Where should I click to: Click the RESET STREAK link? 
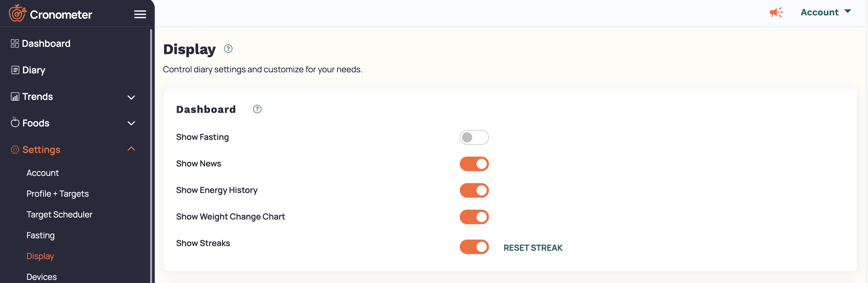533,248
